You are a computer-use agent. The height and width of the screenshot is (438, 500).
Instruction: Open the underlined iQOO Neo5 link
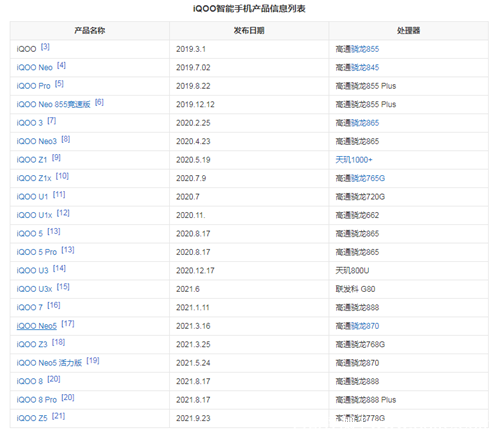coord(37,326)
